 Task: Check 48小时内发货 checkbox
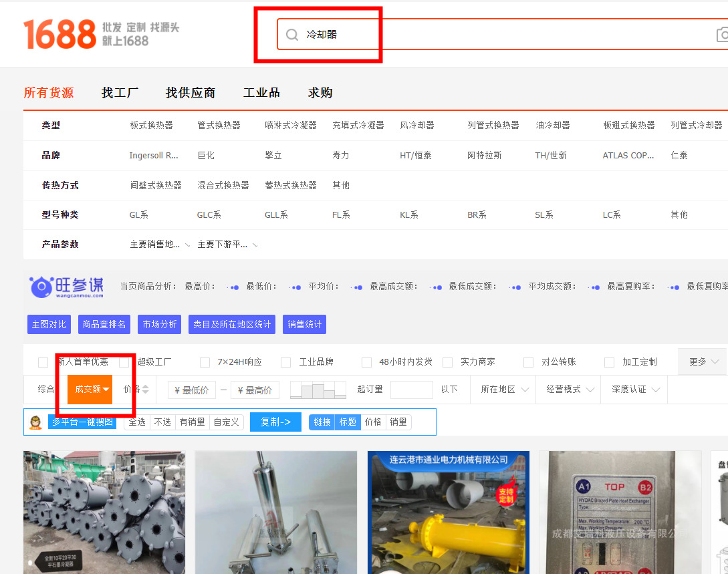pyautogui.click(x=367, y=362)
